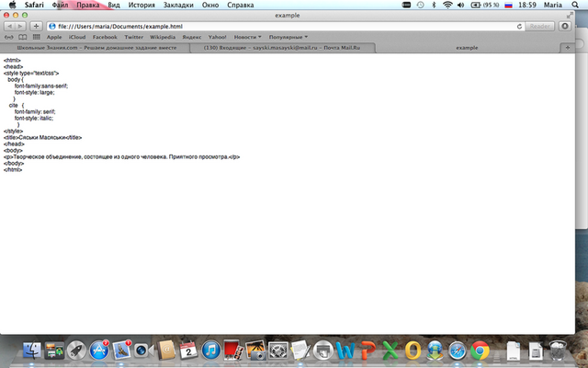The image size is (588, 368).
Task: Switch input via Russian flag icon
Action: (x=508, y=5)
